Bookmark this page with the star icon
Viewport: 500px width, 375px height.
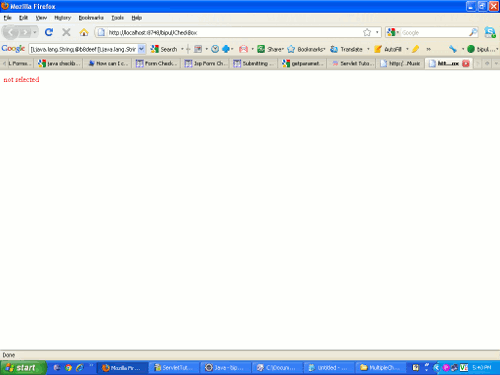pos(367,32)
